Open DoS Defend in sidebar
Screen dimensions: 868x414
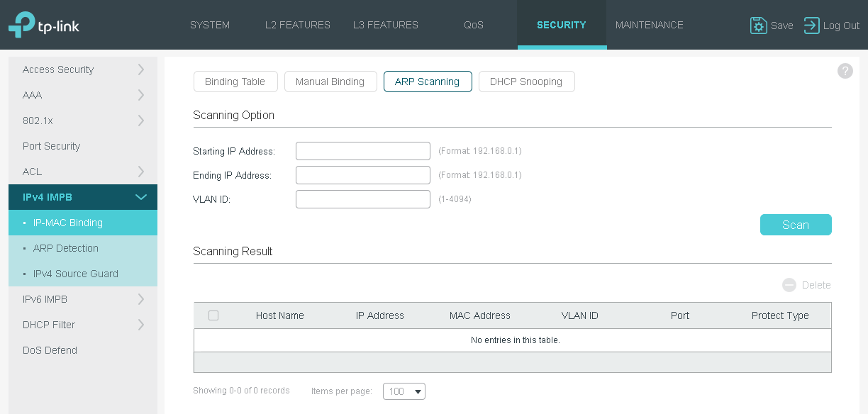50,350
